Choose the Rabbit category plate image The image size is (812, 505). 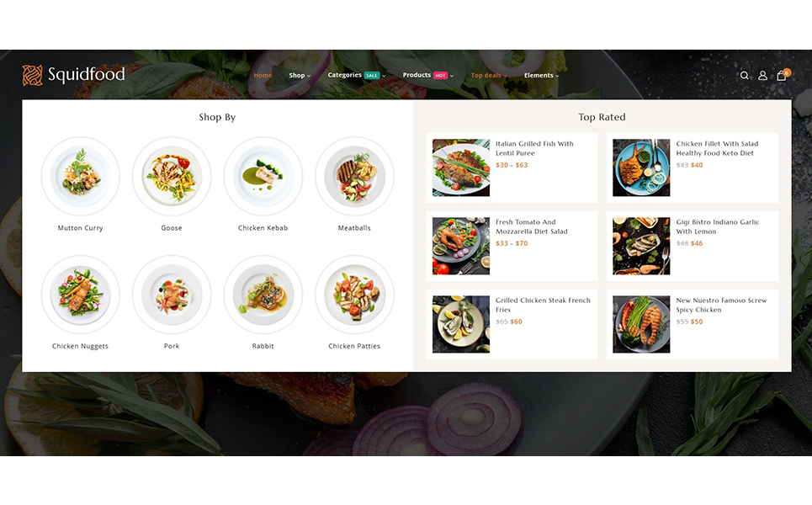tap(263, 295)
